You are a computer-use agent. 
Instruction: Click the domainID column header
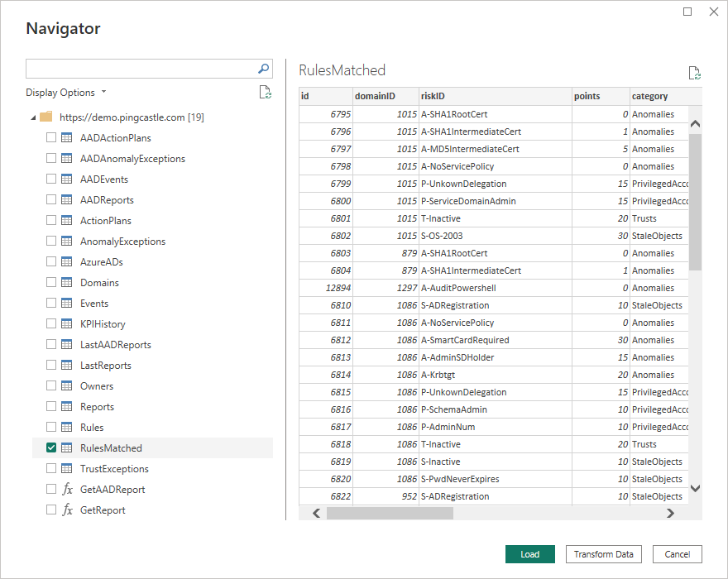386,96
